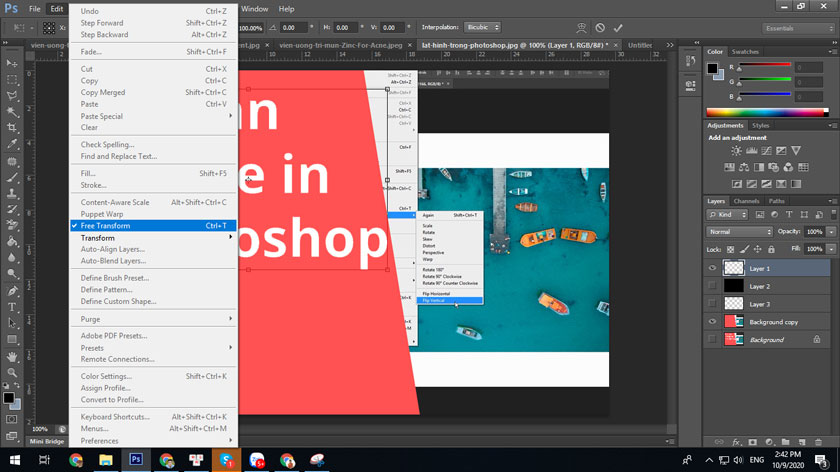Show Layer 2 visibility box
This screenshot has height=472, width=840.
tap(712, 286)
